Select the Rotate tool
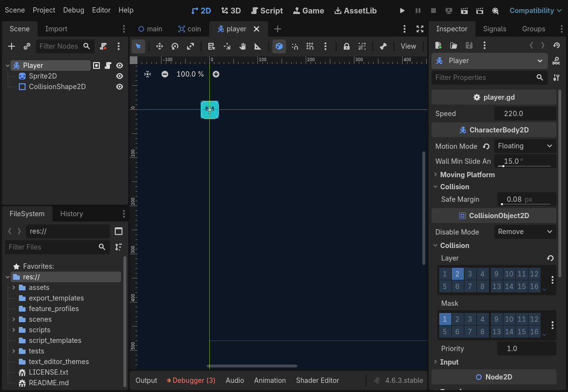 pos(175,46)
